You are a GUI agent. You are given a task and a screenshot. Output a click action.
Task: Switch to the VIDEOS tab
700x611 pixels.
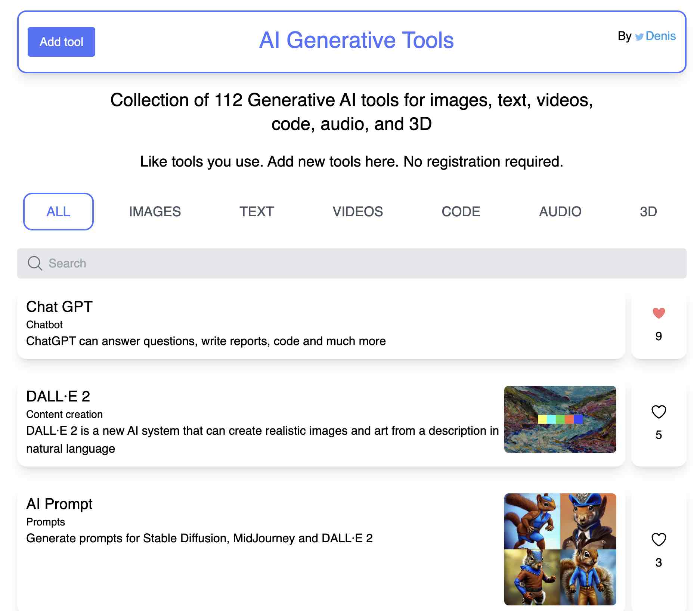(x=357, y=211)
